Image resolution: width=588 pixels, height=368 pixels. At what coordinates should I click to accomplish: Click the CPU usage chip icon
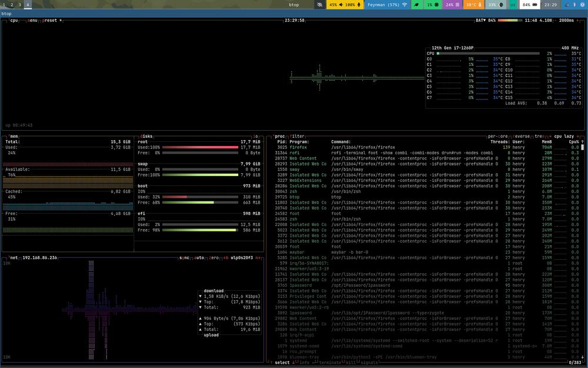pos(436,5)
